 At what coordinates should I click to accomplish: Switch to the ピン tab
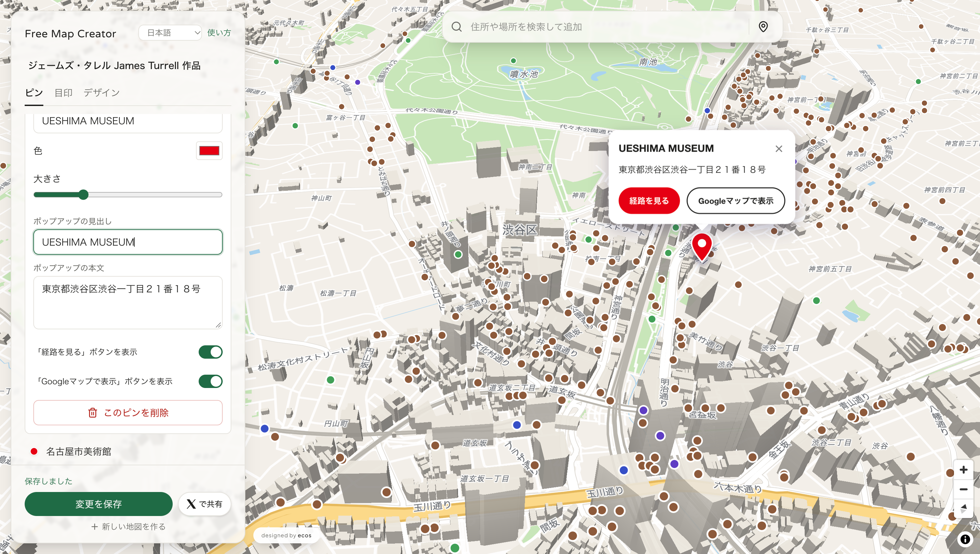tap(34, 92)
